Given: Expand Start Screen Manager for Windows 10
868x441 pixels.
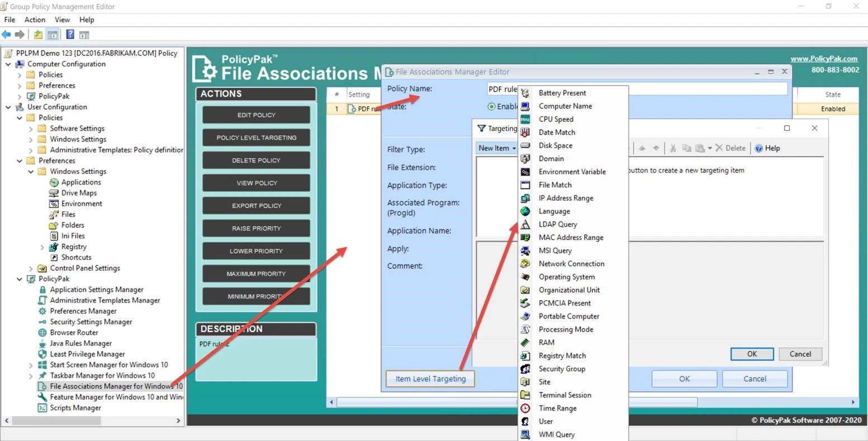Looking at the screenshot, I should pyautogui.click(x=31, y=365).
